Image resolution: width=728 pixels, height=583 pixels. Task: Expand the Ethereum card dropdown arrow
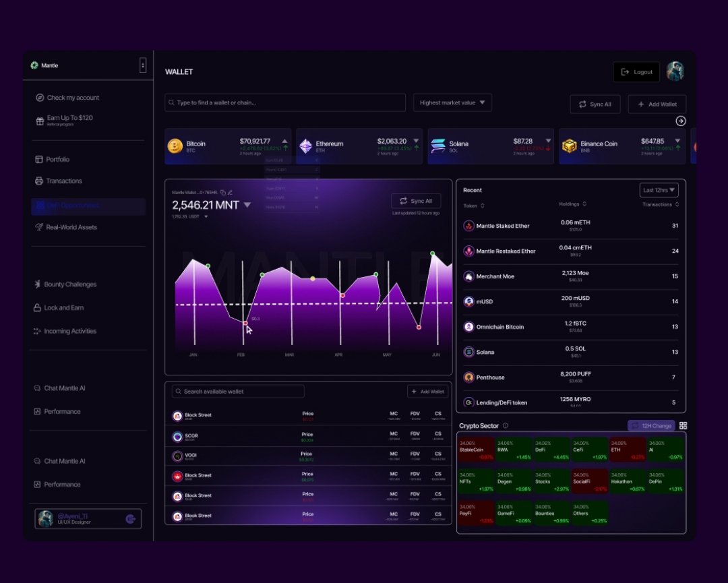(x=416, y=141)
